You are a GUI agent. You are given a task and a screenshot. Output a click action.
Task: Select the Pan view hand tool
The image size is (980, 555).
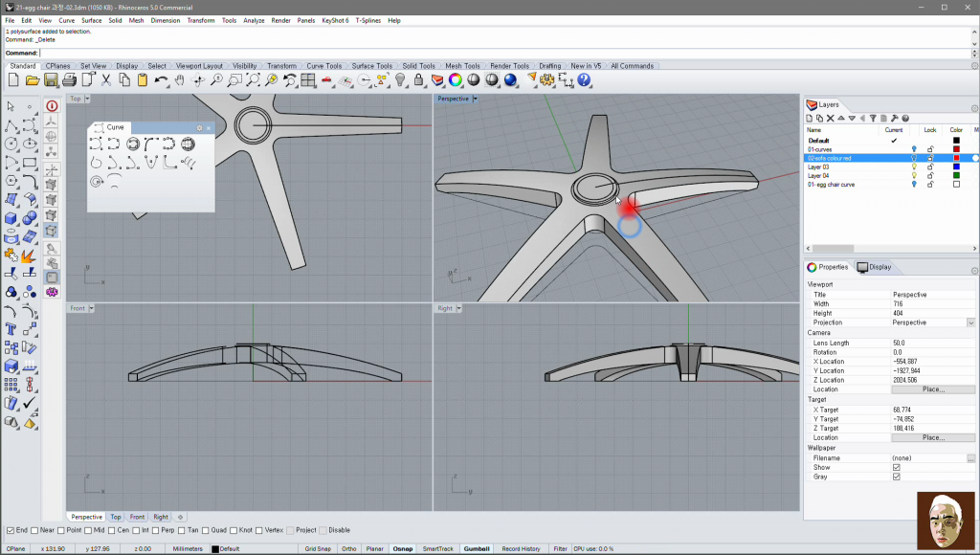180,80
